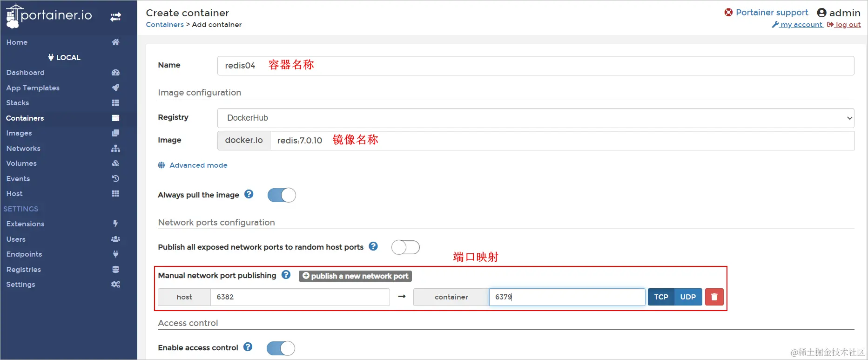Viewport: 868px width, 360px height.
Task: Open Dashboard in the sidebar
Action: (x=26, y=73)
